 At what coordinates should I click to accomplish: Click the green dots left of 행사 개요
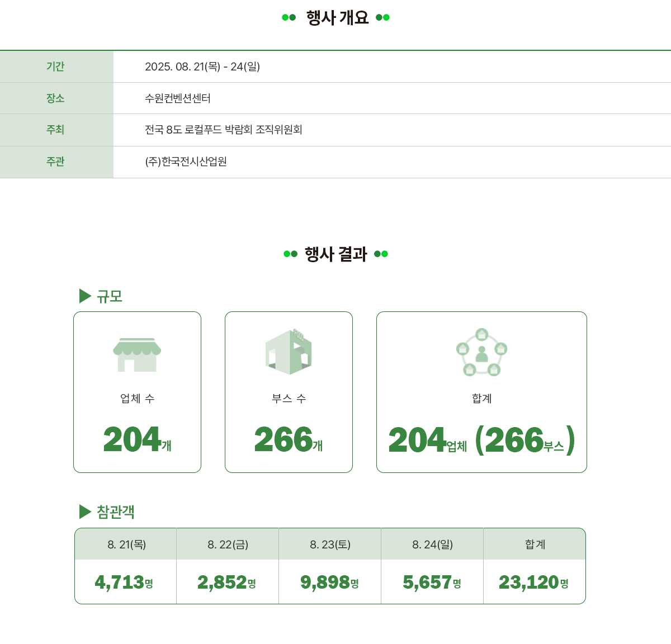pos(289,17)
